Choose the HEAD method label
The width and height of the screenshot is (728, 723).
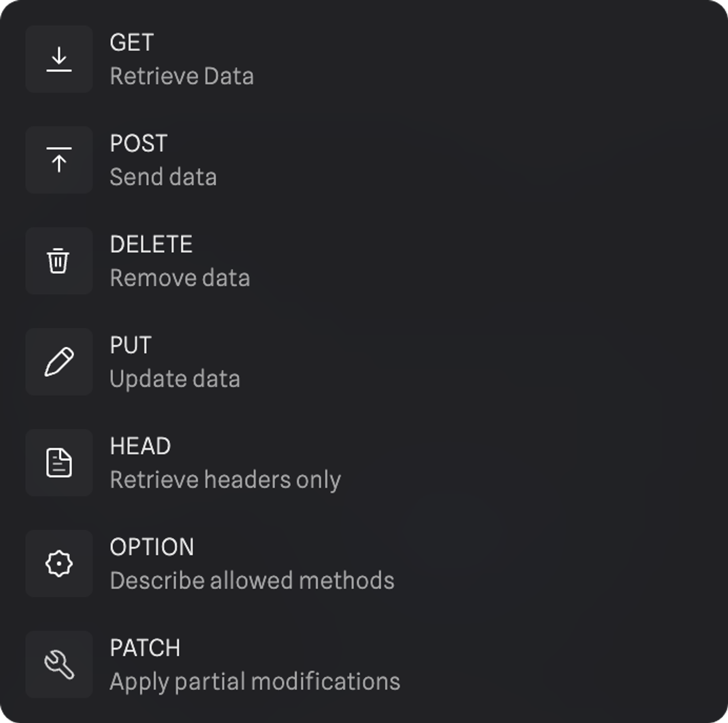pyautogui.click(x=140, y=446)
